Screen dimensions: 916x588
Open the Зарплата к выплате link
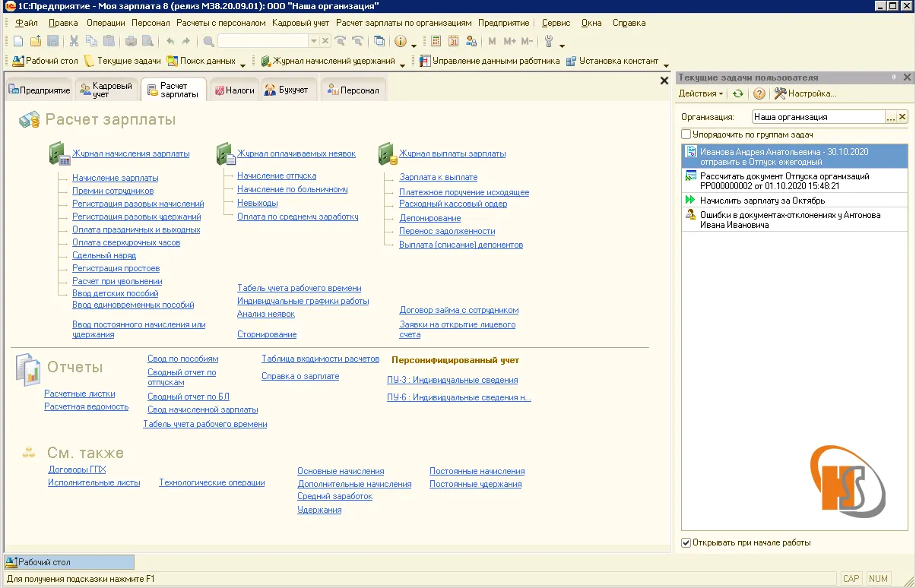pyautogui.click(x=439, y=177)
